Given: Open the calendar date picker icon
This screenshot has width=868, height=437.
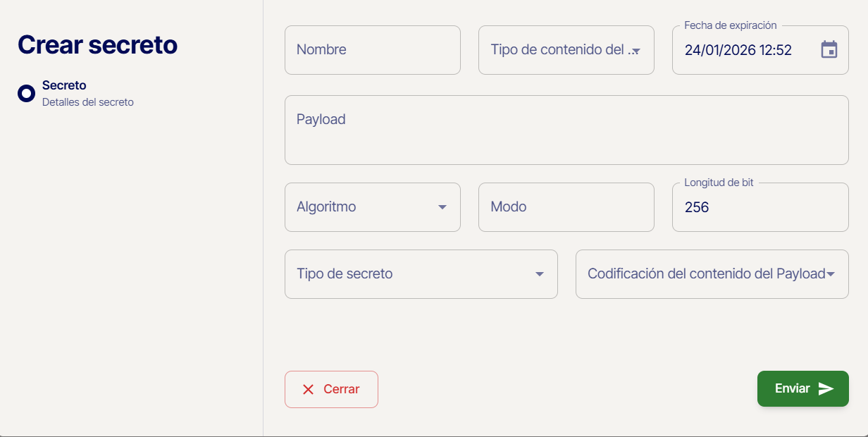Looking at the screenshot, I should [x=830, y=49].
